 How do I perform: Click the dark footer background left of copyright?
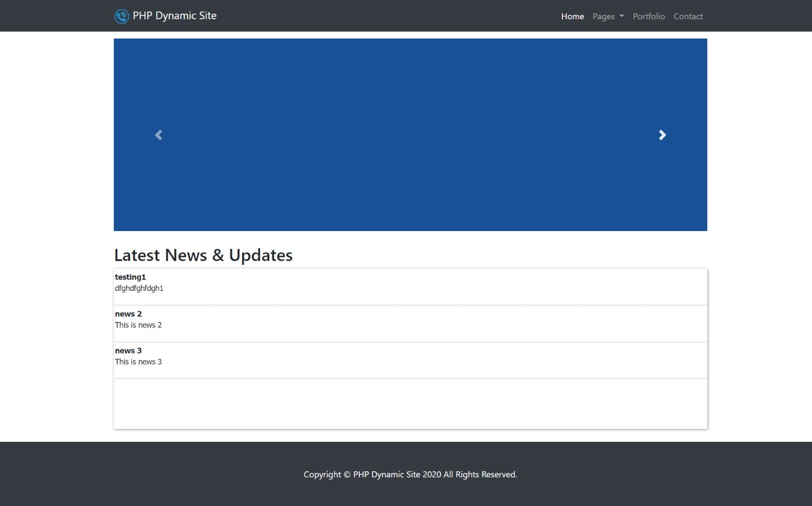160,474
